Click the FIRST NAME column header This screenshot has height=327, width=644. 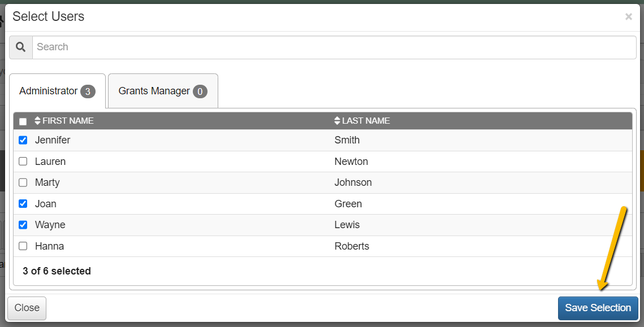68,121
